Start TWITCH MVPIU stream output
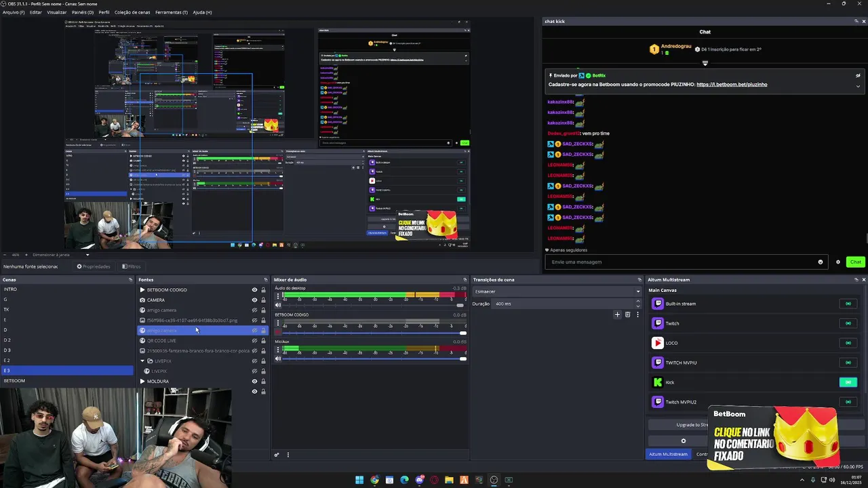This screenshot has height=488, width=868. coord(848,363)
